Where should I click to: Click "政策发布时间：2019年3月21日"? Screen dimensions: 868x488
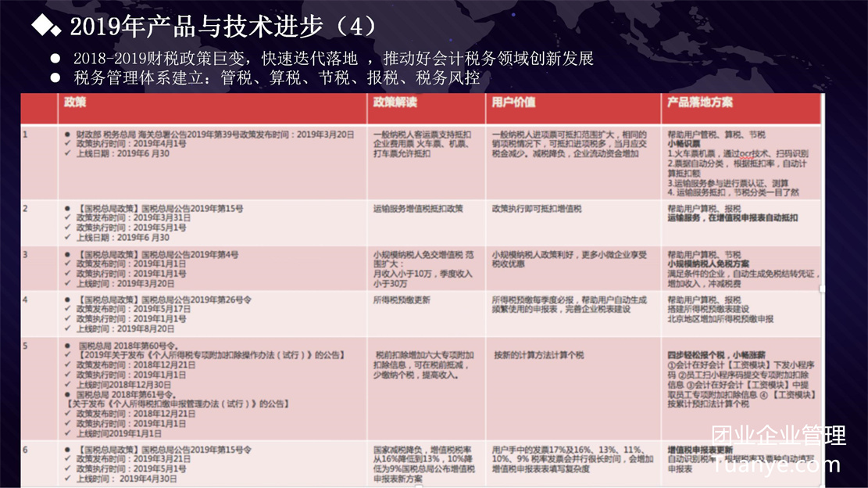click(134, 459)
